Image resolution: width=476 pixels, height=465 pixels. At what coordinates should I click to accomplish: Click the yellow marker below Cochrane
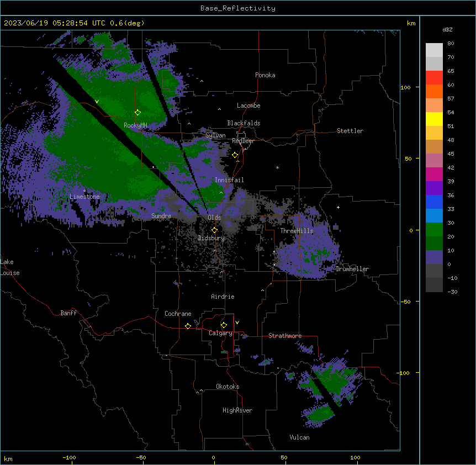pos(188,326)
